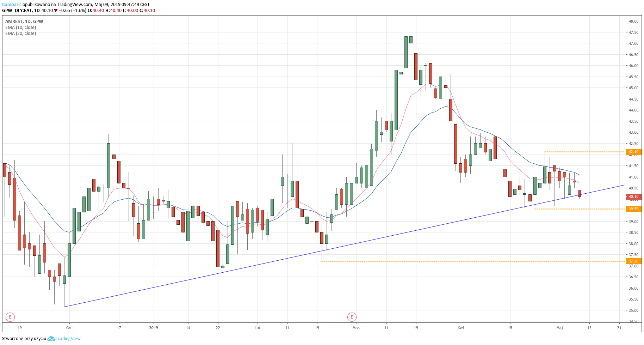Open the Comparic author link
644x345 pixels.
pyautogui.click(x=12, y=5)
